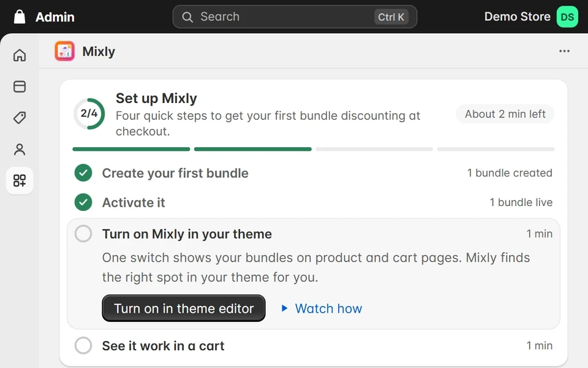Click the green check beside Create your first bundle
588x368 pixels.
click(x=83, y=173)
